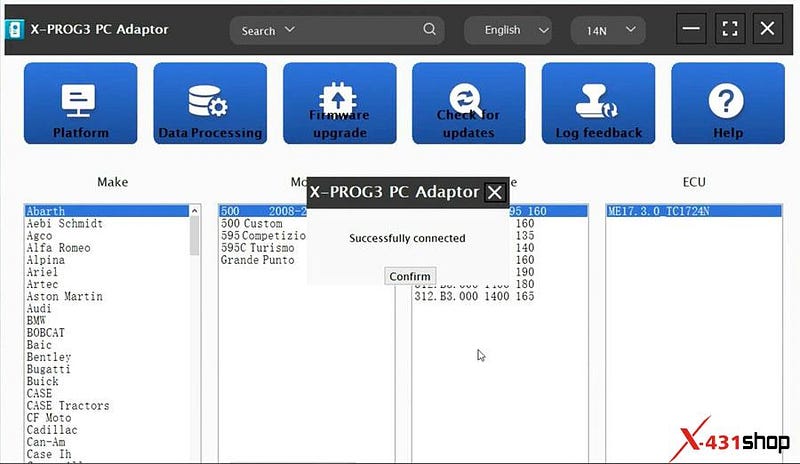Viewport: 800px width, 464px height.
Task: Confirm the Successfully connected message
Action: (x=410, y=276)
